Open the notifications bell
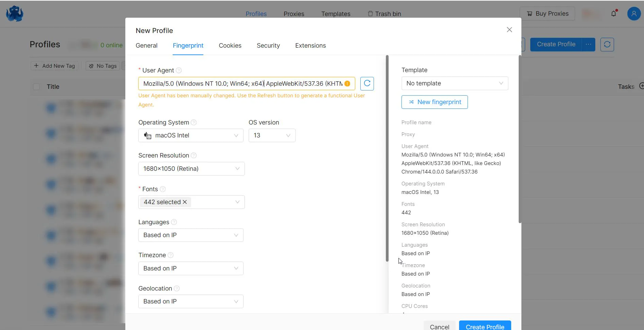This screenshot has height=330, width=644. 614,14
